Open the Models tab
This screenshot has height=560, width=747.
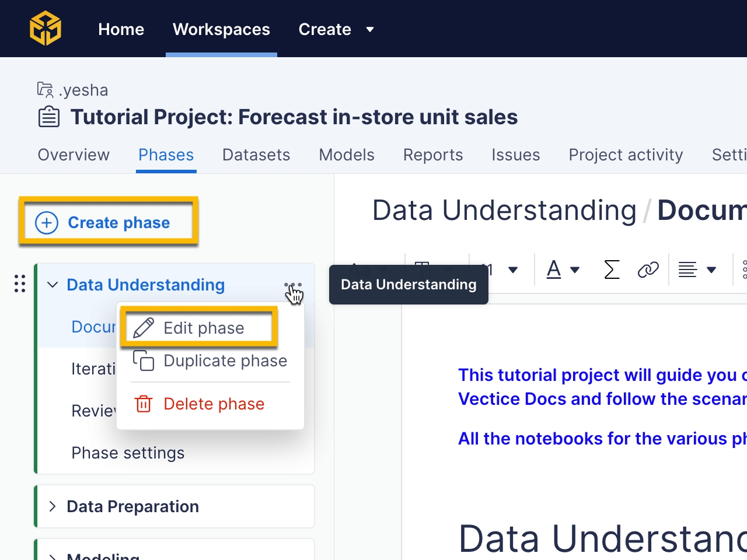tap(347, 155)
